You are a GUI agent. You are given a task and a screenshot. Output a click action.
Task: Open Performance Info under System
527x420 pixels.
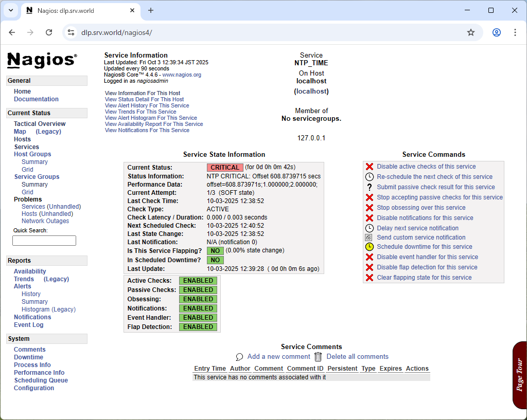click(39, 373)
